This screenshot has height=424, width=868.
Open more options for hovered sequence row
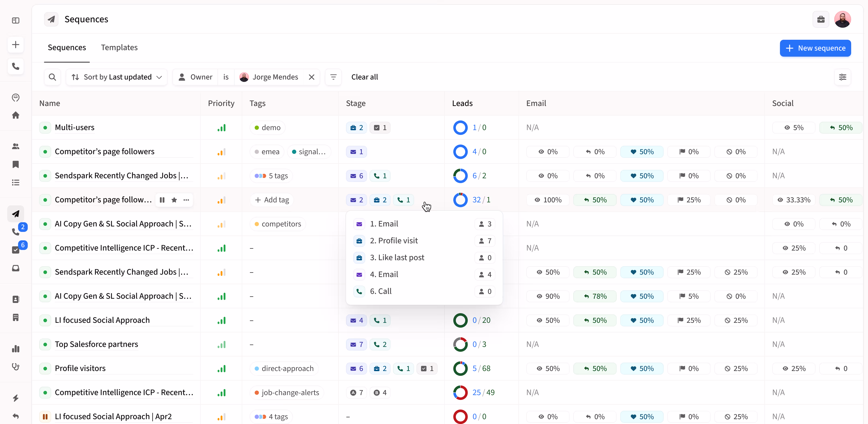[x=186, y=200]
